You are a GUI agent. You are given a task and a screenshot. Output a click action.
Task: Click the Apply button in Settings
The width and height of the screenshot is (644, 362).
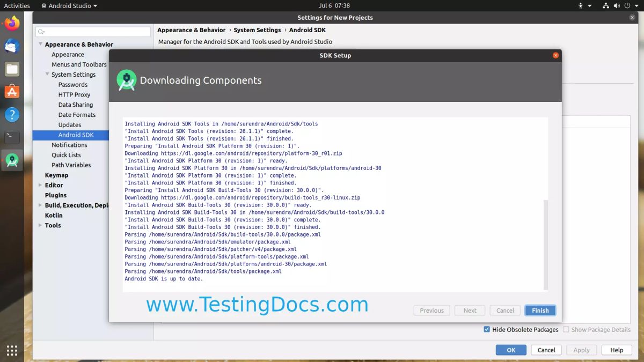[x=581, y=350]
